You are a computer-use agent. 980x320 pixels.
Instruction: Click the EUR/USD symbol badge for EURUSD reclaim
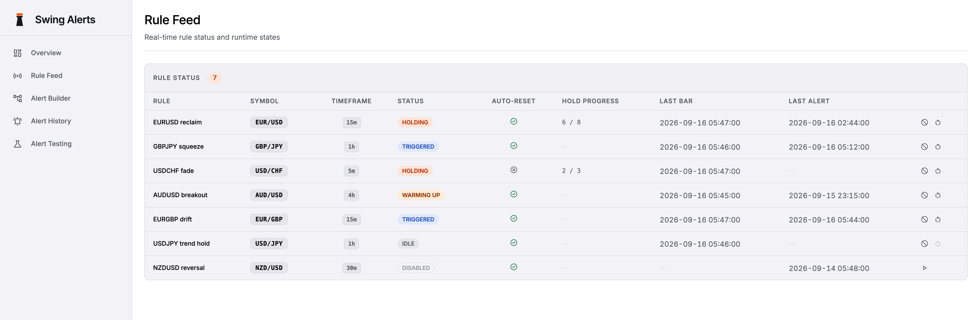pos(269,122)
